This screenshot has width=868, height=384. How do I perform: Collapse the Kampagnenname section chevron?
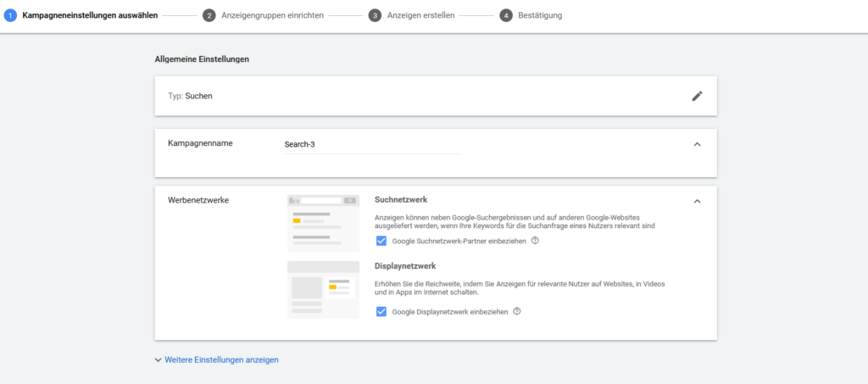pos(697,144)
